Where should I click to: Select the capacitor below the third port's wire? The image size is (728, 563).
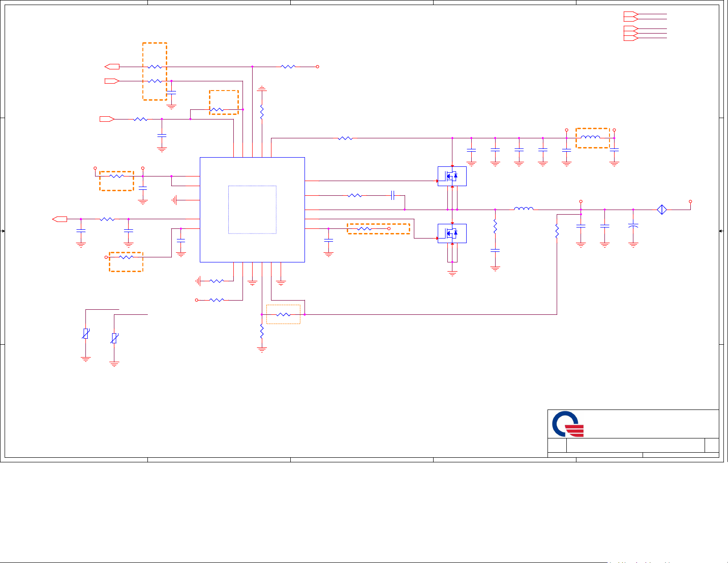click(162, 136)
